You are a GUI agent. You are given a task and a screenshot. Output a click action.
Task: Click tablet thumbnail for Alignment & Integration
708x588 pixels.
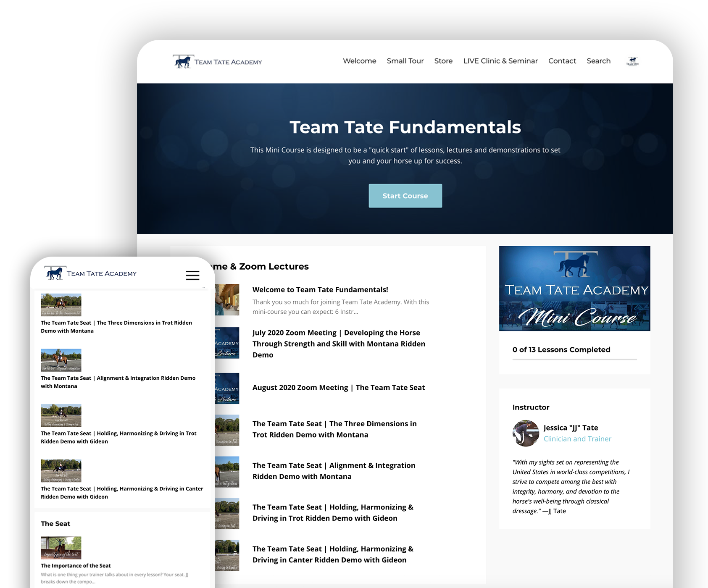[227, 472]
